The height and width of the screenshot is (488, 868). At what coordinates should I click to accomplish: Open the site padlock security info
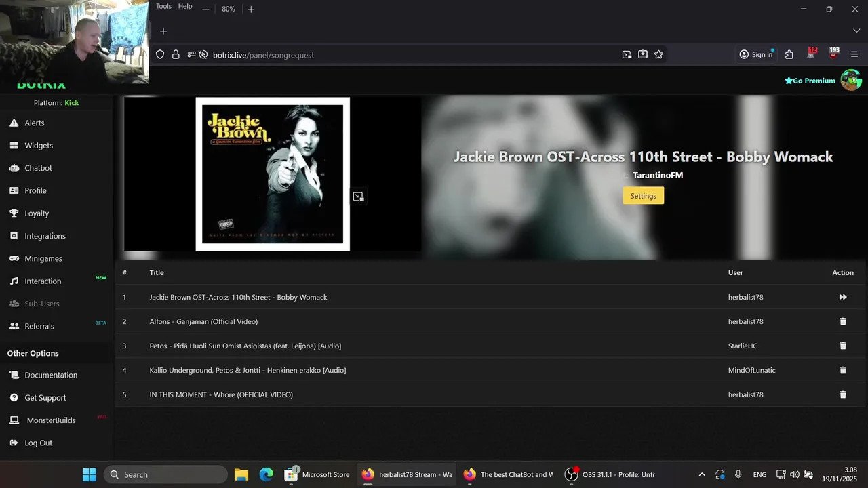[176, 55]
